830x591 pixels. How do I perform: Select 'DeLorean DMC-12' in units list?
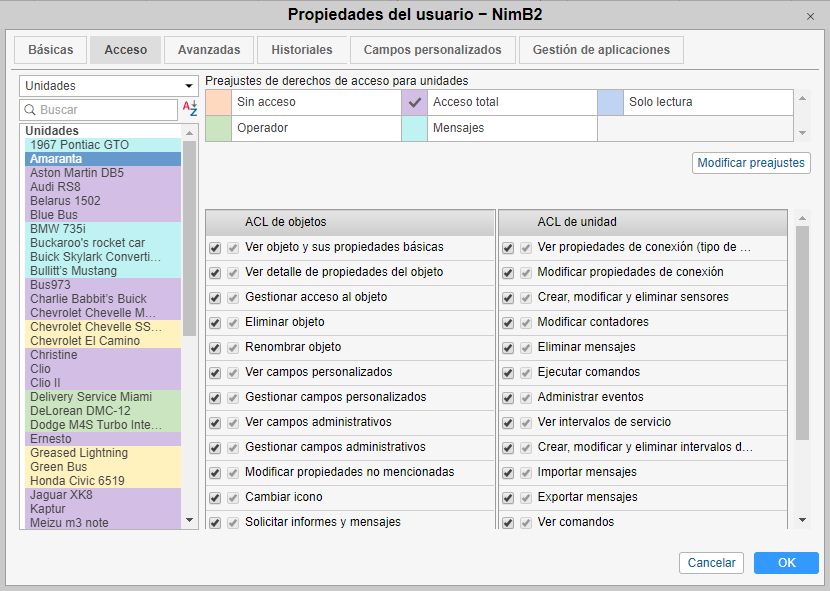[x=80, y=411]
